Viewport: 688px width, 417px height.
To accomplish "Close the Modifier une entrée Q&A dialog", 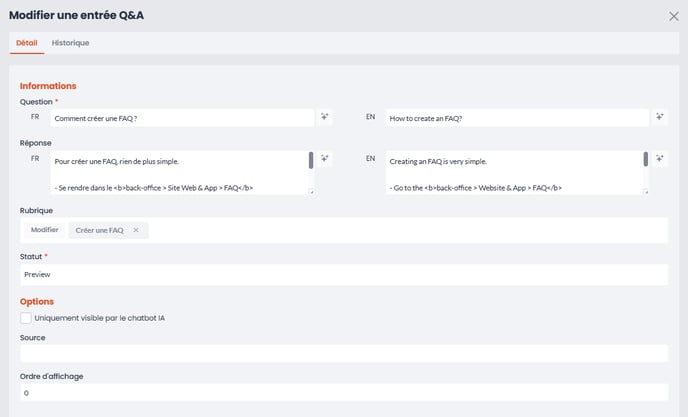I will 674,16.
